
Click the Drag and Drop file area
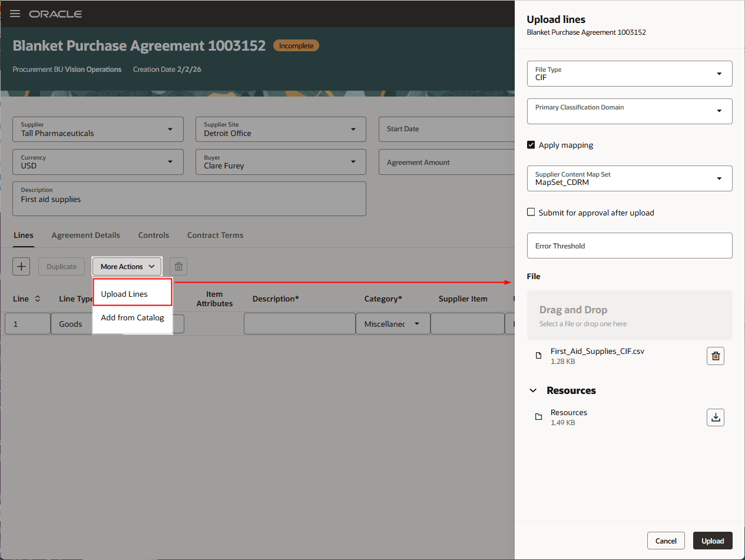(629, 314)
